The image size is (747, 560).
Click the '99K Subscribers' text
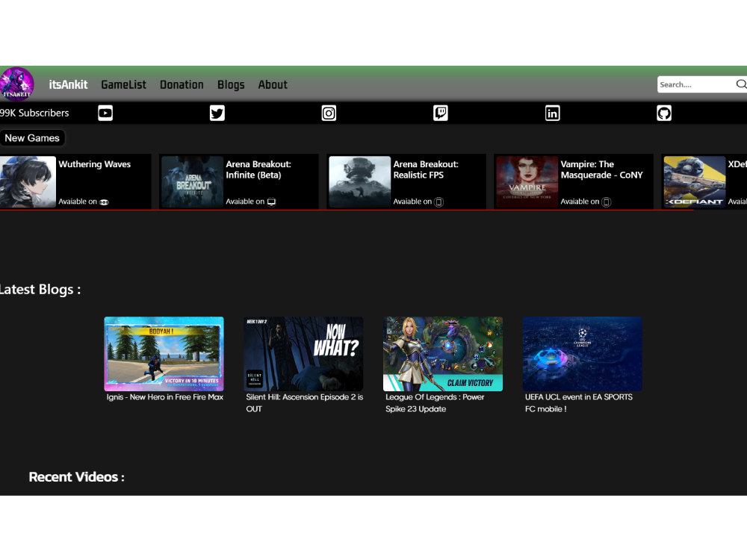point(34,113)
